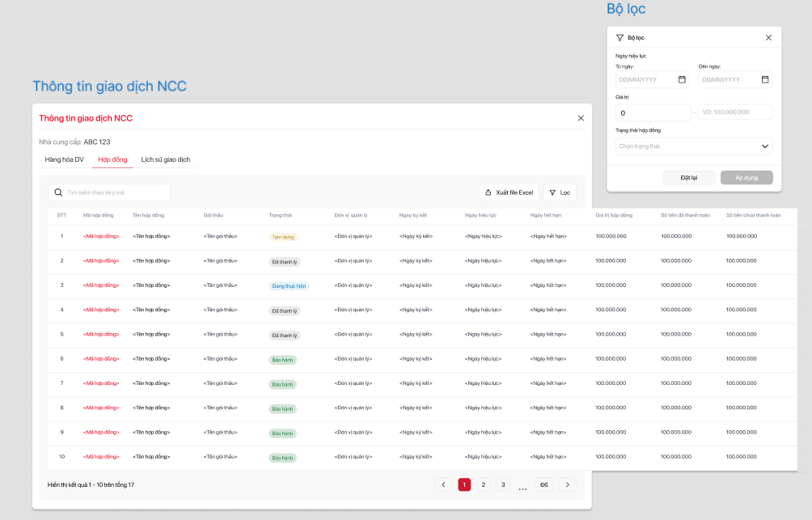Click the minimum Giá trị input showing 0
Screen dimensions: 812x520
[652, 112]
